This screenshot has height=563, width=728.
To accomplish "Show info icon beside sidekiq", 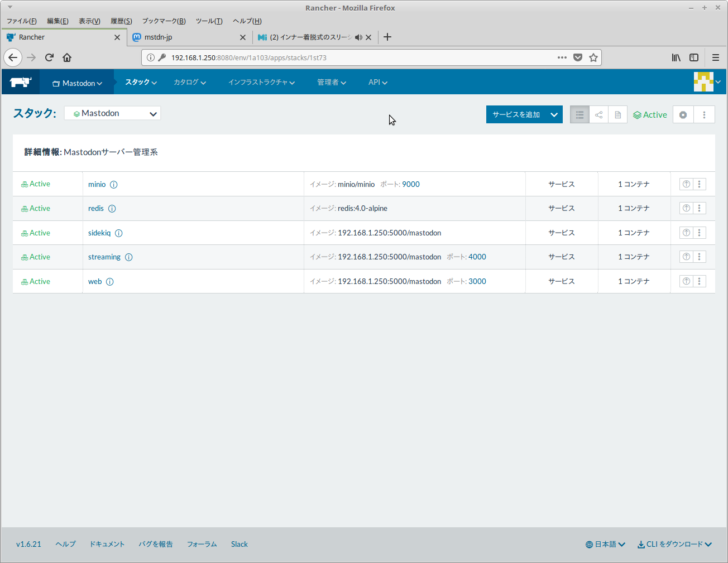I will point(118,233).
